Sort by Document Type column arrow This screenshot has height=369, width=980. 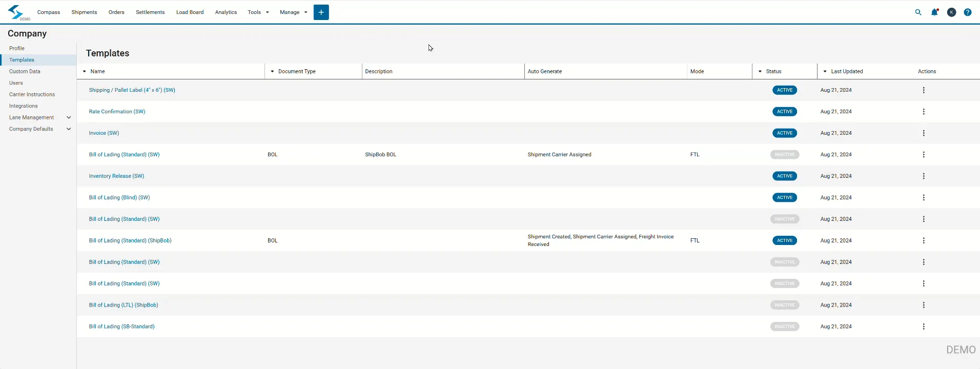tap(272, 72)
